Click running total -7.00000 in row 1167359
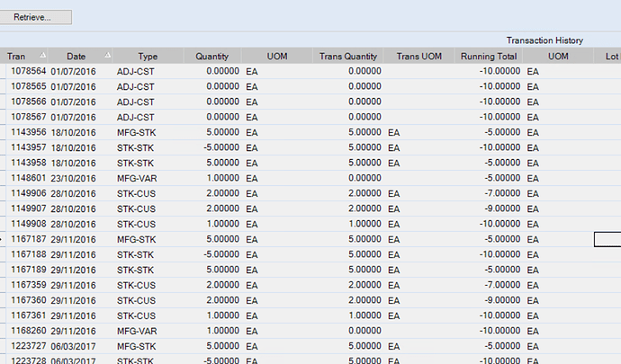621x364 pixels. [x=502, y=285]
